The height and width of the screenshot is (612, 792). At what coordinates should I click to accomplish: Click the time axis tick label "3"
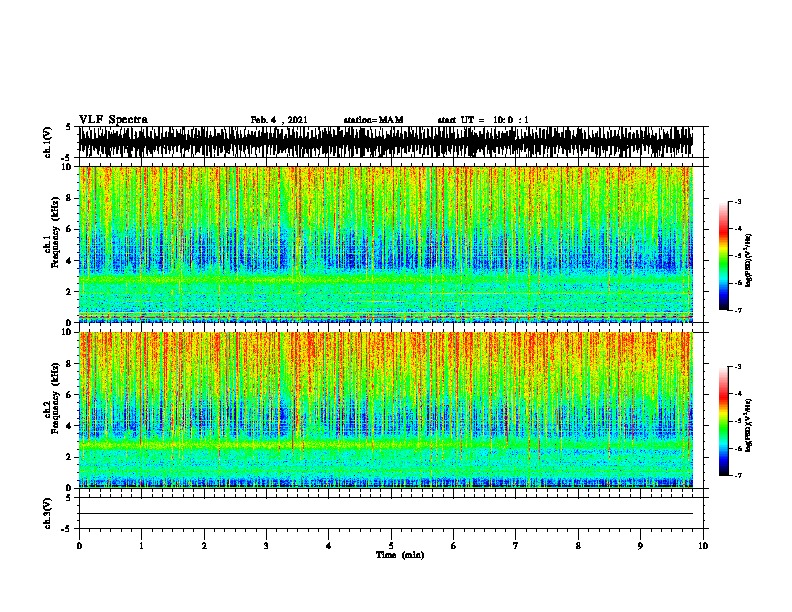[266, 545]
